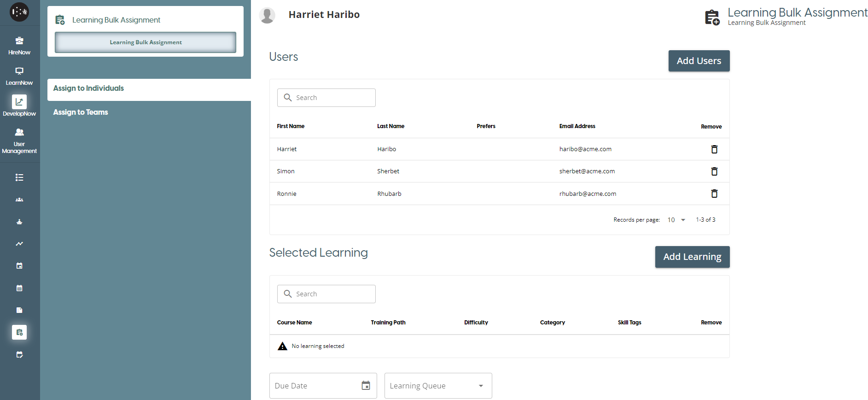Open the LearnNow module
This screenshot has width=868, height=400.
pos(19,76)
